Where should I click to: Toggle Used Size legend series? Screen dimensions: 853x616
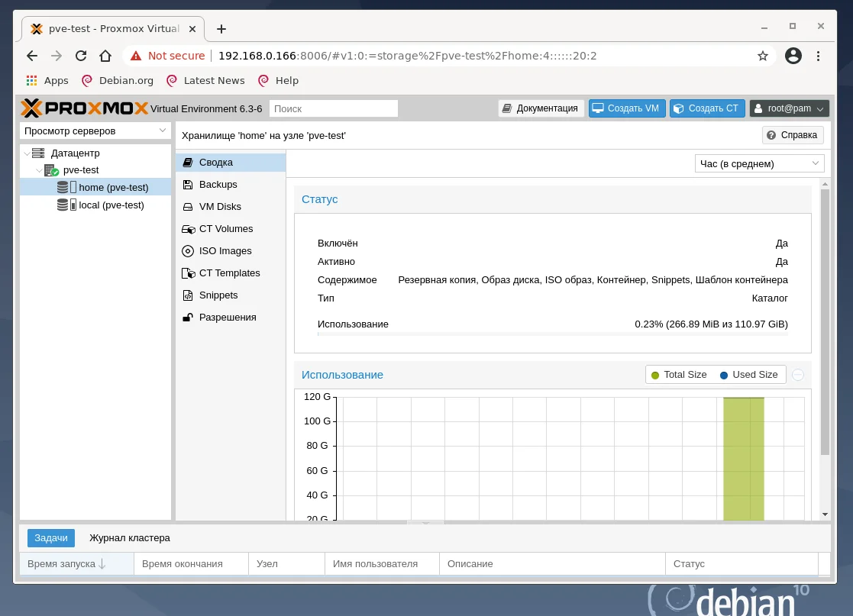748,375
